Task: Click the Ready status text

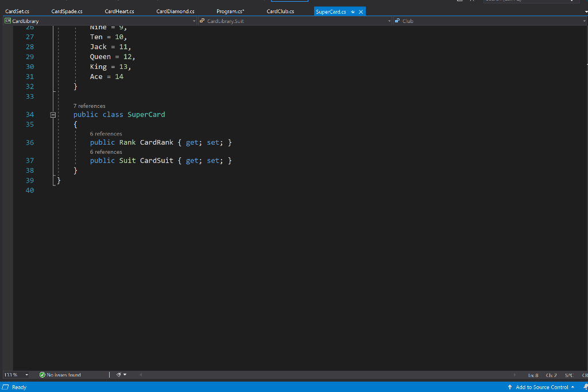Action: pyautogui.click(x=19, y=387)
